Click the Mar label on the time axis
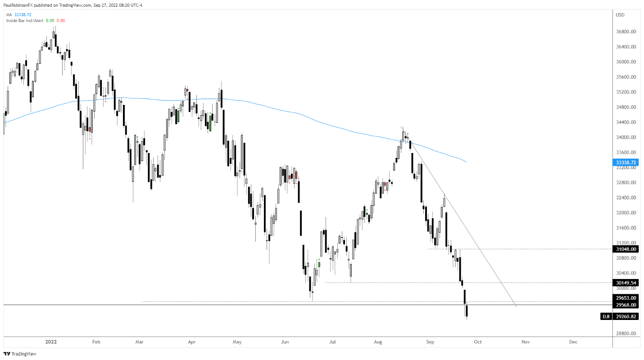The height and width of the screenshot is (360, 644). (140, 342)
